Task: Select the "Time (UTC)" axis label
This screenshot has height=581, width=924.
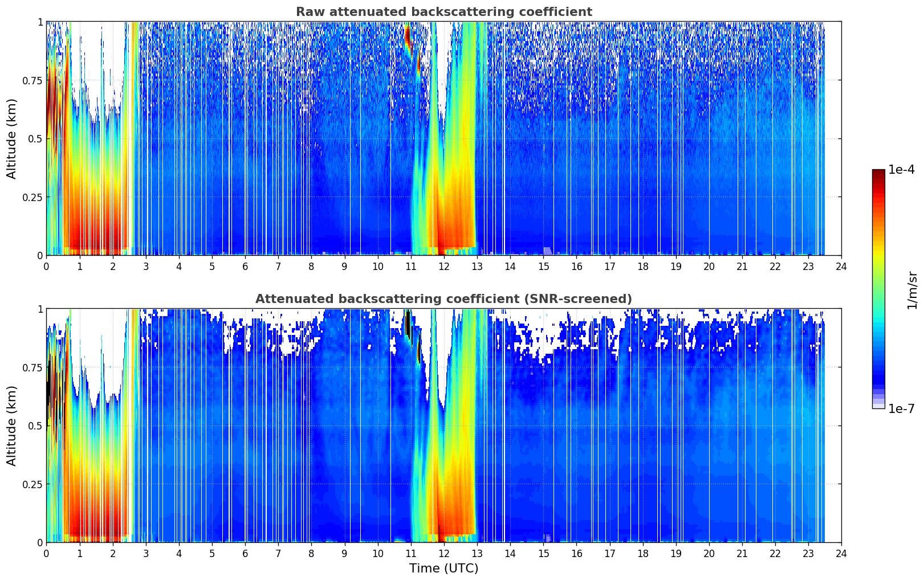Action: pyautogui.click(x=443, y=568)
